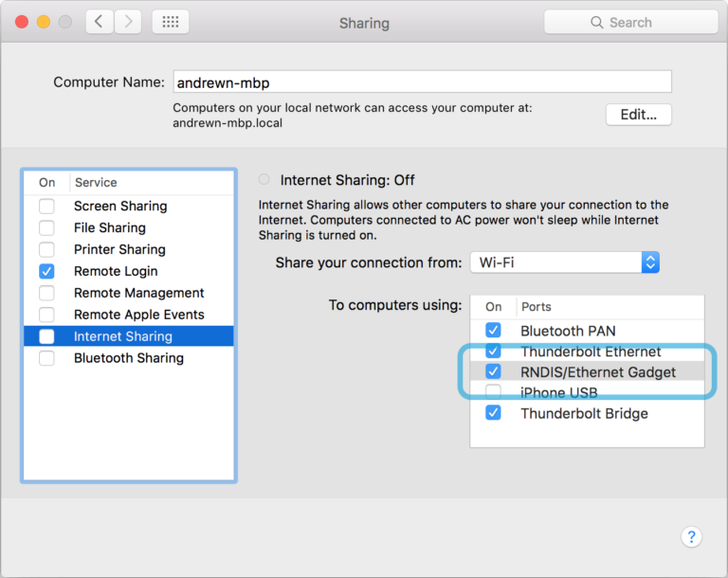The height and width of the screenshot is (578, 728).
Task: Select Bluetooth Sharing service row
Action: click(129, 358)
